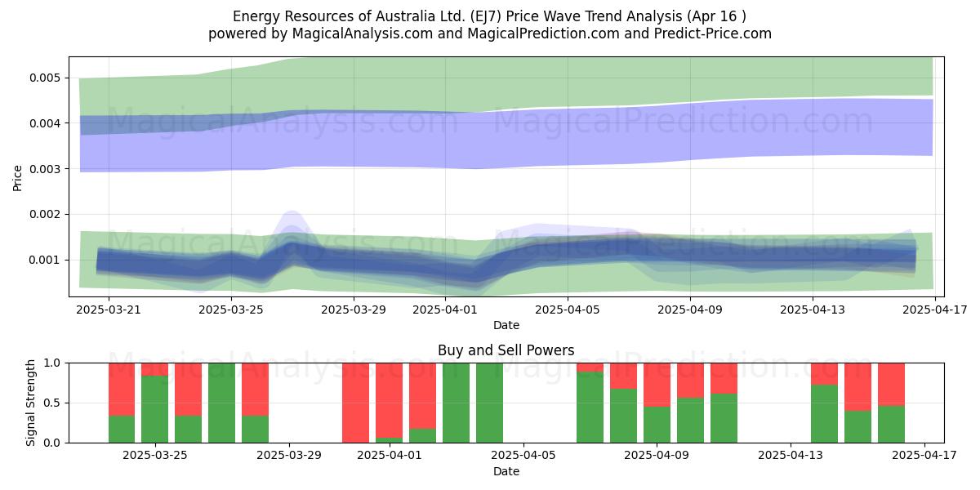Viewport: 980px width, 490px height.
Task: Click '2025-03-29' date tick on the price chart
Action: click(353, 310)
